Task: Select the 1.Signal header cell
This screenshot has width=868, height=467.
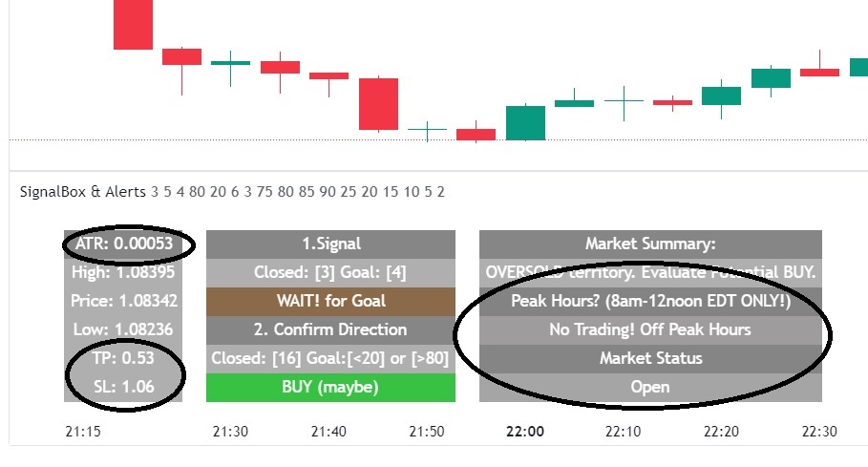Action: (330, 244)
